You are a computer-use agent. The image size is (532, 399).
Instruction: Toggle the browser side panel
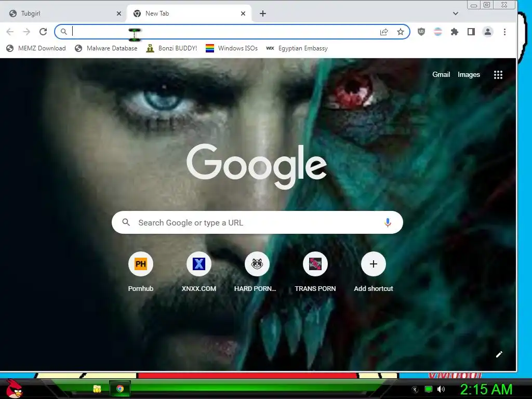(471, 32)
